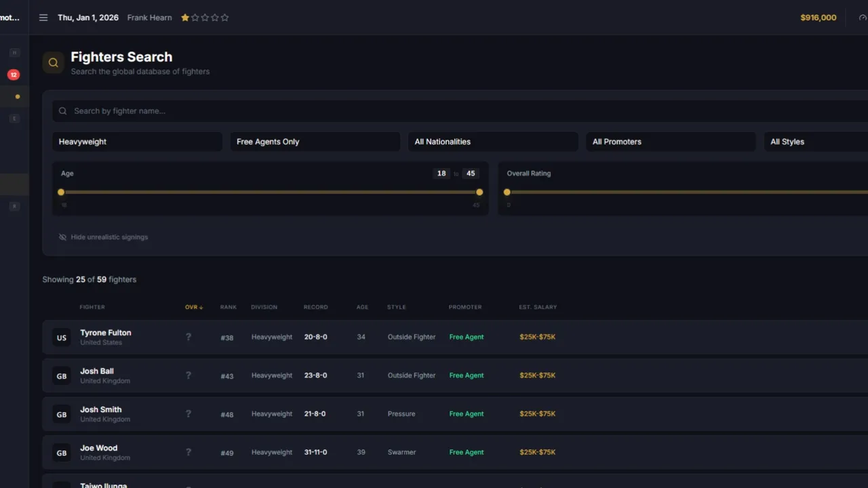Open the All Promoters dropdown
The width and height of the screenshot is (868, 488).
pos(671,142)
